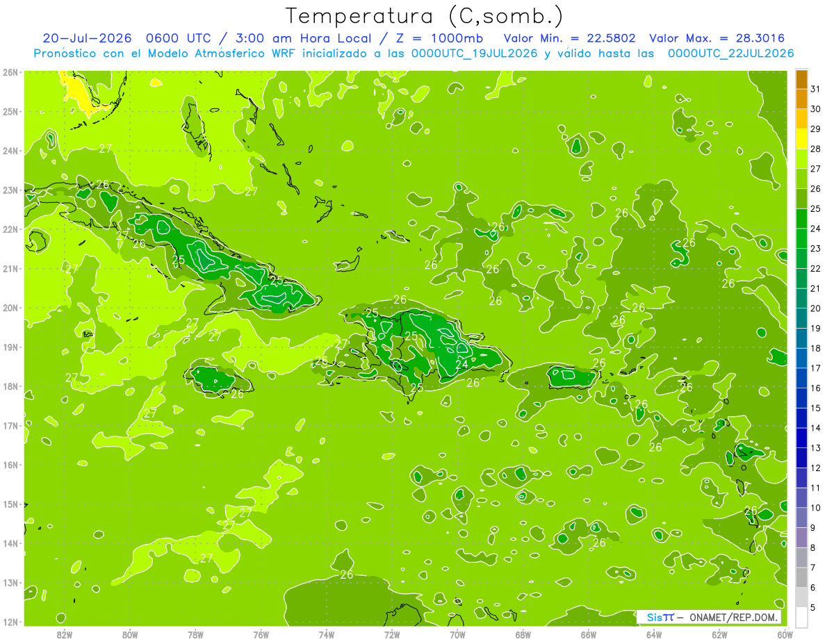Viewport: 834px width, 644px height.
Task: Click the 74W longitude axis label
Action: click(327, 634)
